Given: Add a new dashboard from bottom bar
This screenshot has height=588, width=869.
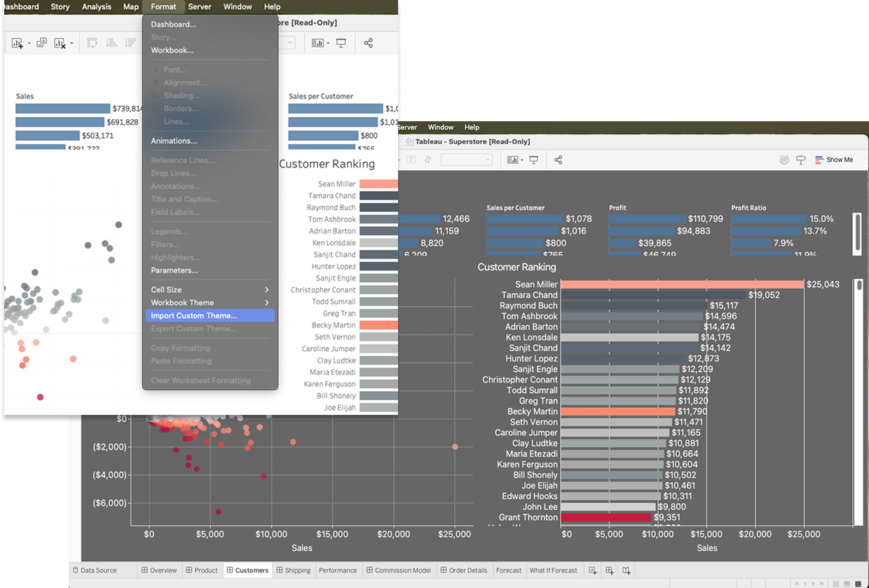Looking at the screenshot, I should click(x=610, y=570).
